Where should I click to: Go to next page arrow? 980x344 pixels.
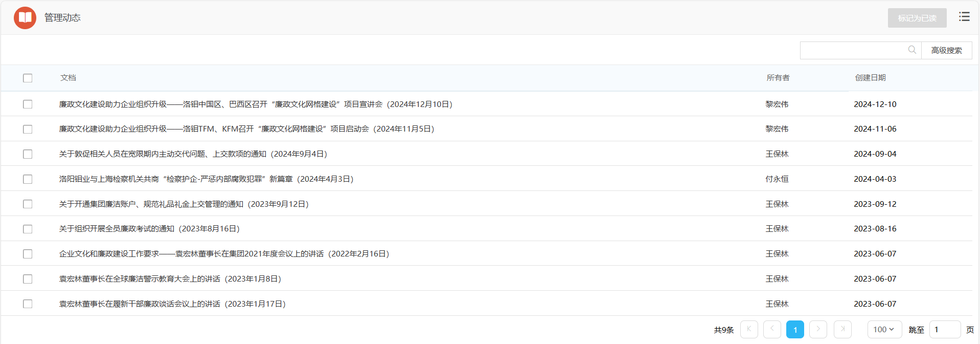[818, 329]
